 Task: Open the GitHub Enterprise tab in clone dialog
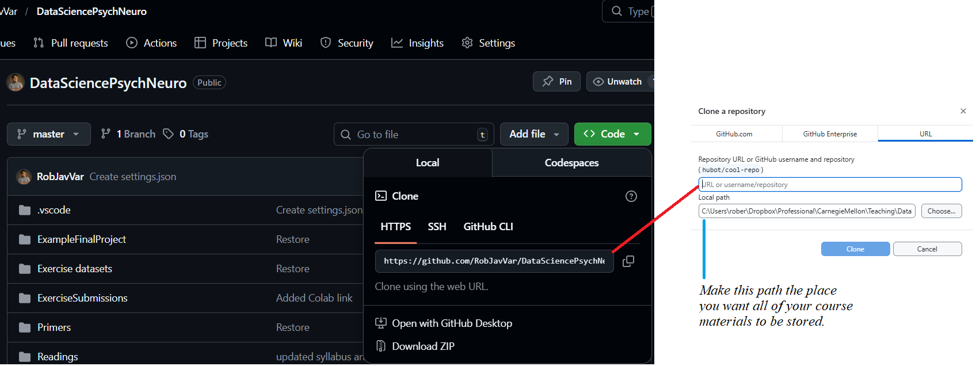click(x=830, y=134)
